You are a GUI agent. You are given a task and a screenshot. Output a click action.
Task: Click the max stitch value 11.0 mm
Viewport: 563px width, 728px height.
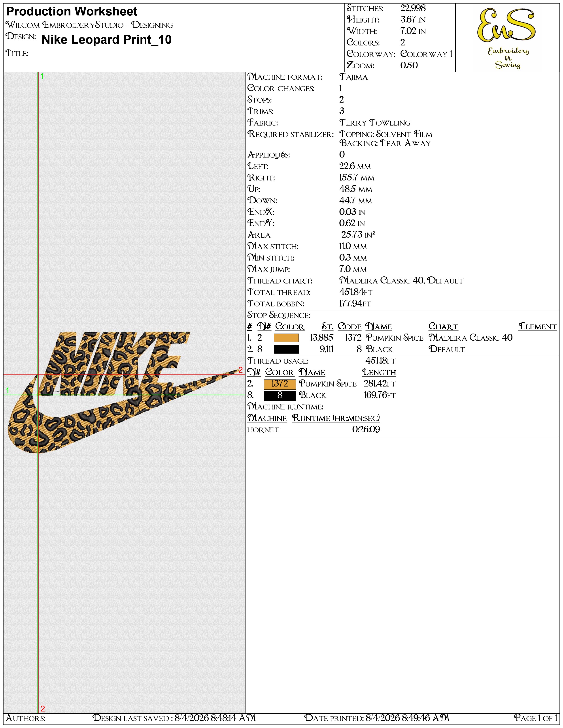point(353,246)
